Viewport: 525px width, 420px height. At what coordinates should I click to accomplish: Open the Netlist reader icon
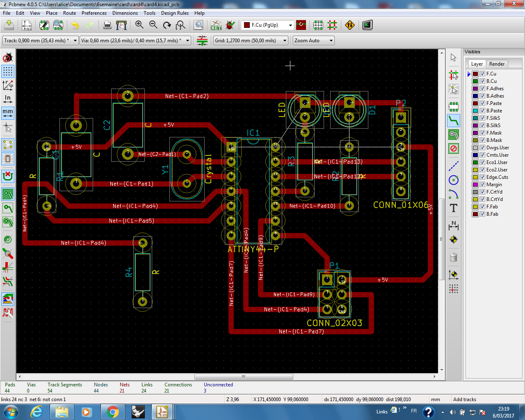pyautogui.click(x=216, y=25)
